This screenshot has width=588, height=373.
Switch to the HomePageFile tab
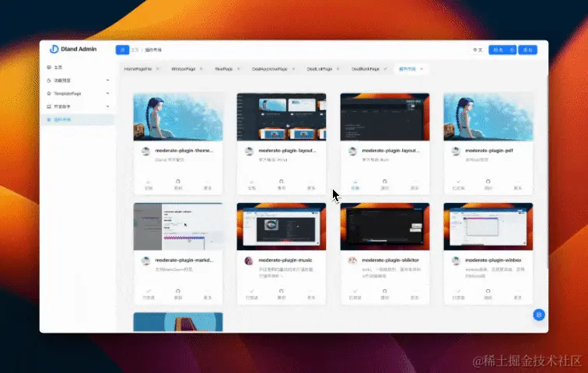(138, 69)
